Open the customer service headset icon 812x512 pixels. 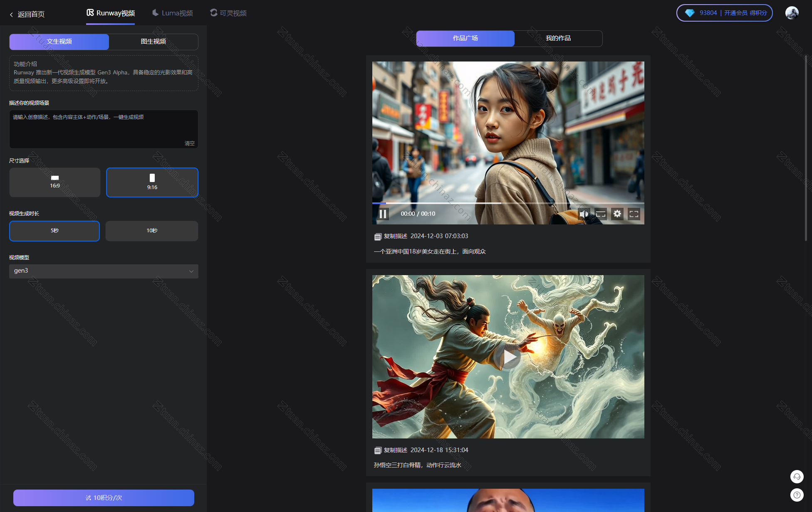[797, 477]
